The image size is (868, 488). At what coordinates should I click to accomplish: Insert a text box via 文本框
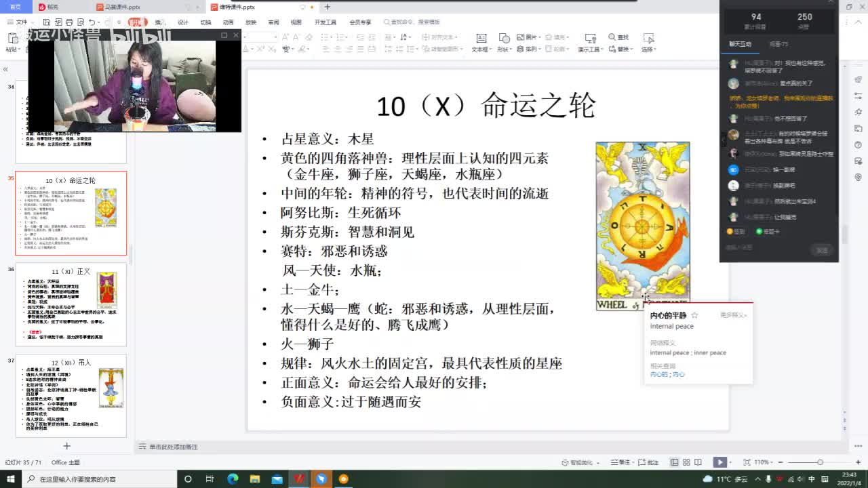[x=481, y=43]
